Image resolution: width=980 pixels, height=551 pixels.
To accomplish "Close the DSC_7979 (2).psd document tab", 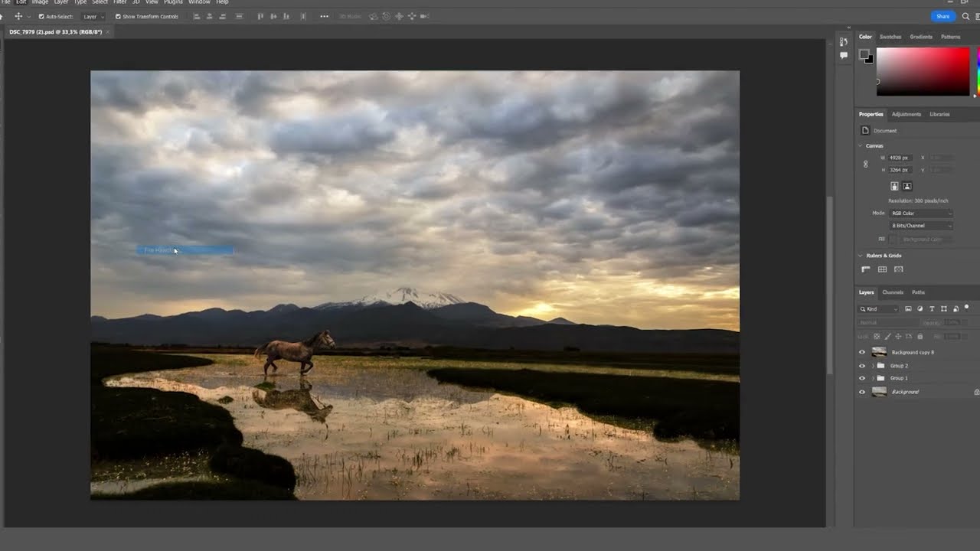I will [109, 32].
